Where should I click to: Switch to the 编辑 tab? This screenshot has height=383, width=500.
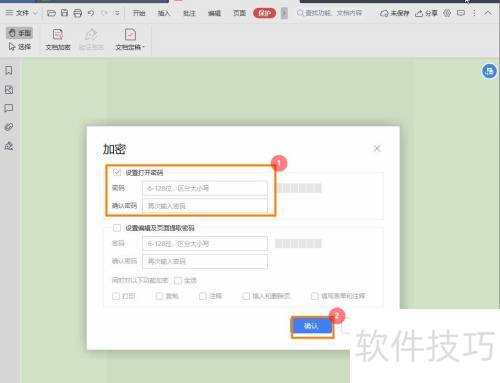(x=214, y=13)
